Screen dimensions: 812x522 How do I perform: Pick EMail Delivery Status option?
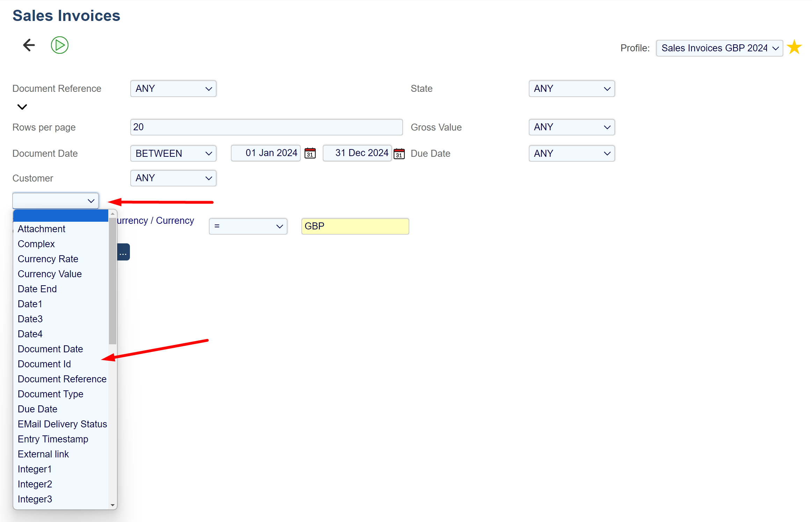[x=62, y=424]
